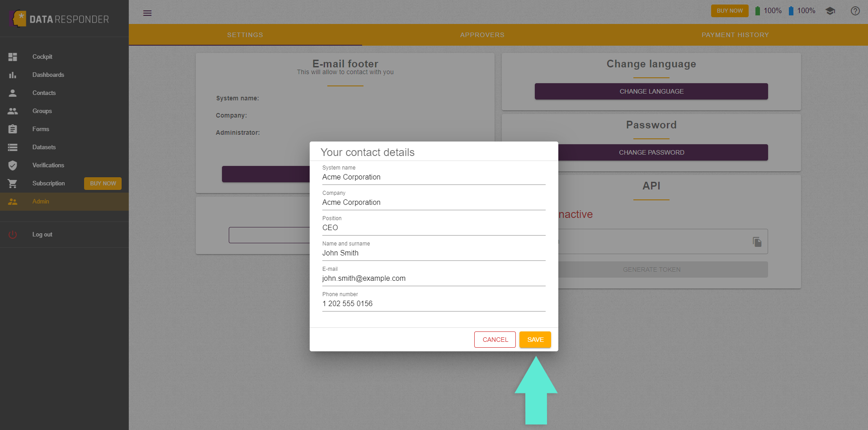Viewport: 868px width, 430px height.
Task: Switch to the Approvers tab
Action: pyautogui.click(x=482, y=35)
